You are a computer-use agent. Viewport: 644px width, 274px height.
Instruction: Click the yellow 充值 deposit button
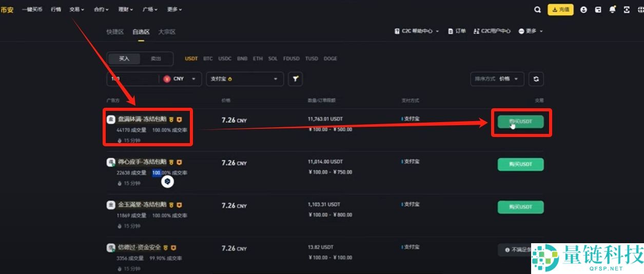[x=560, y=10]
